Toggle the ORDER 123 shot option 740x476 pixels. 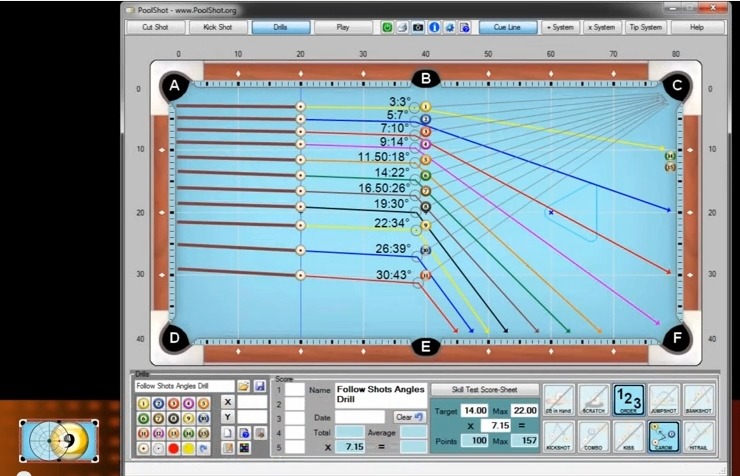[627, 400]
